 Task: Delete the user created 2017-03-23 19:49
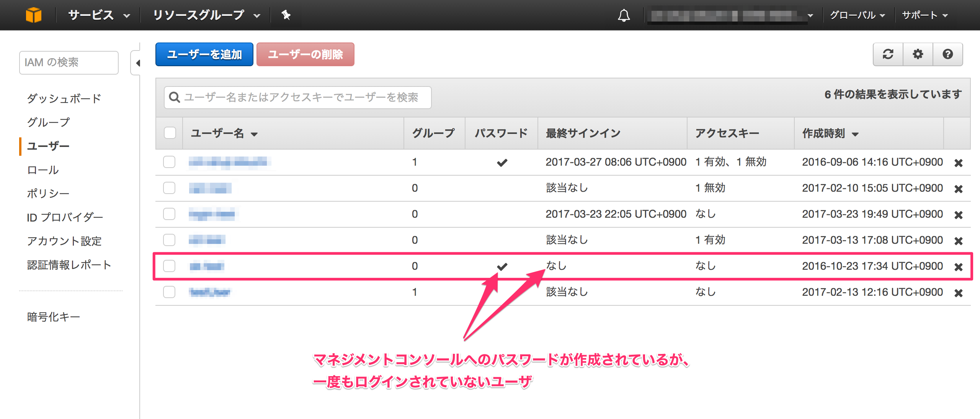point(959,215)
